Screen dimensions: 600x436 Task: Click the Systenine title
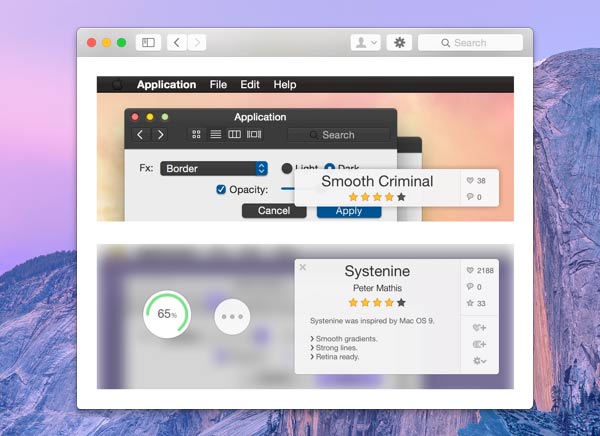(377, 271)
